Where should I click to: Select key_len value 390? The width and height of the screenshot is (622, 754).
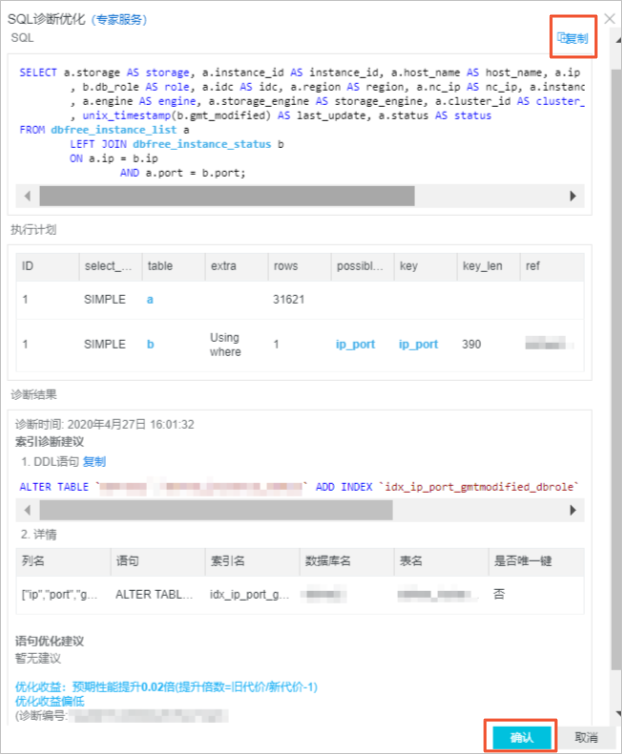[x=471, y=344]
